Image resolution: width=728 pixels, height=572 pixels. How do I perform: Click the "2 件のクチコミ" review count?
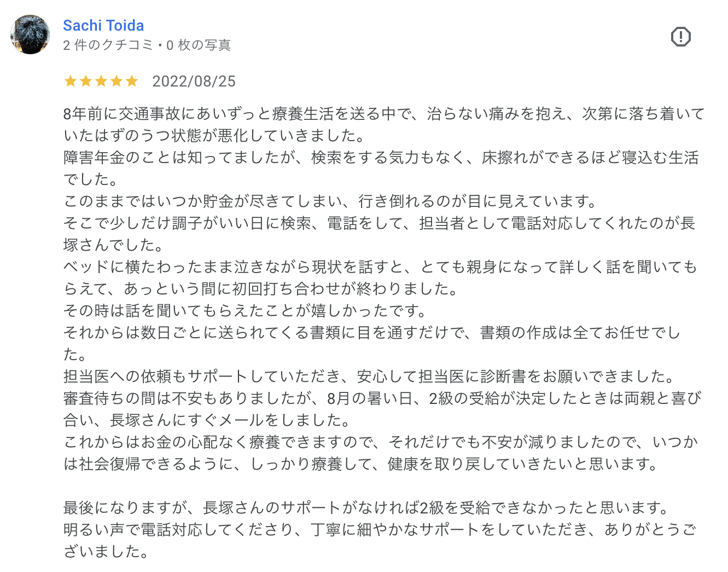click(x=108, y=45)
